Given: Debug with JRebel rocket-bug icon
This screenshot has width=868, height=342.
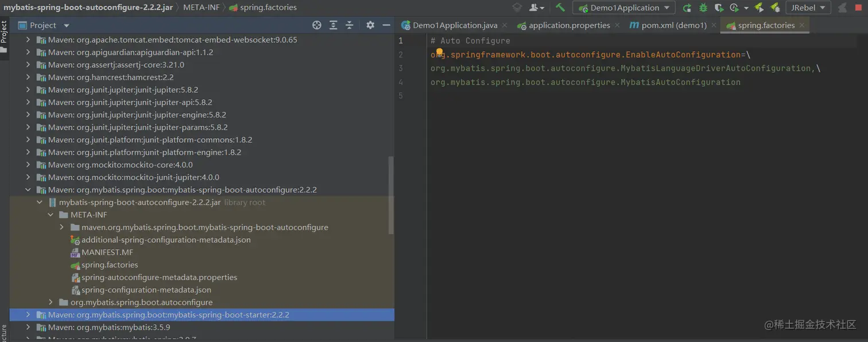Looking at the screenshot, I should click(x=775, y=8).
